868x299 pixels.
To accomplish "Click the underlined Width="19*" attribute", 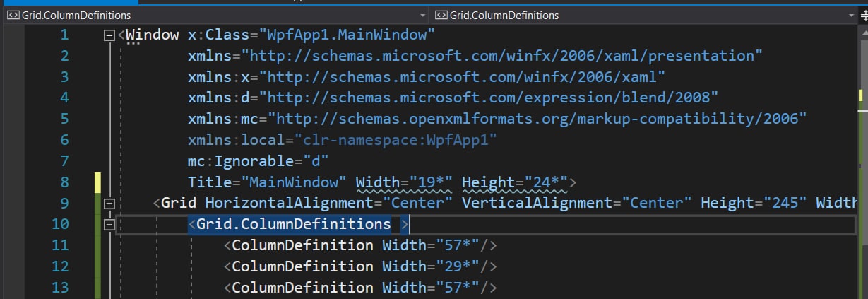I will (x=404, y=182).
